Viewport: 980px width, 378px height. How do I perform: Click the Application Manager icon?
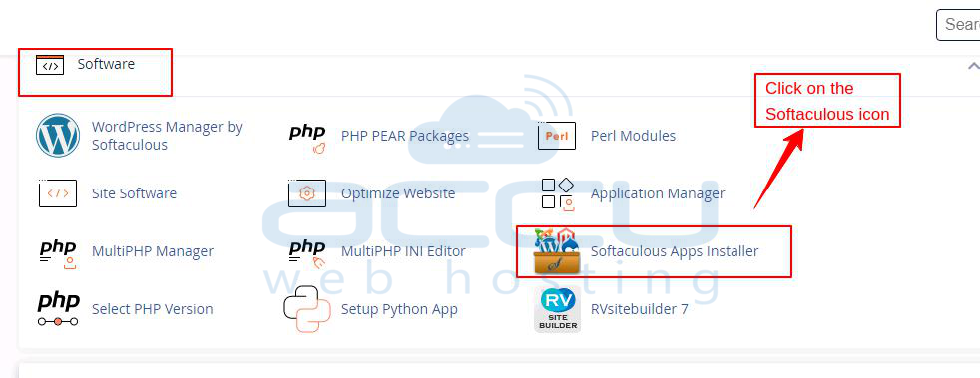click(558, 193)
